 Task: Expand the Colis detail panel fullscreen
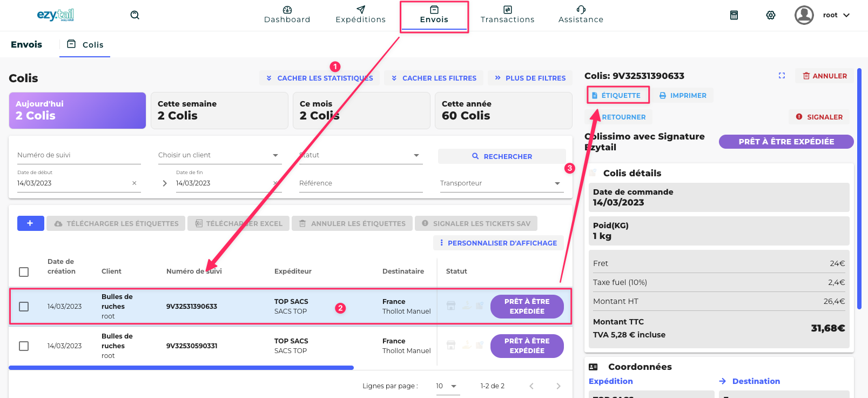point(782,76)
